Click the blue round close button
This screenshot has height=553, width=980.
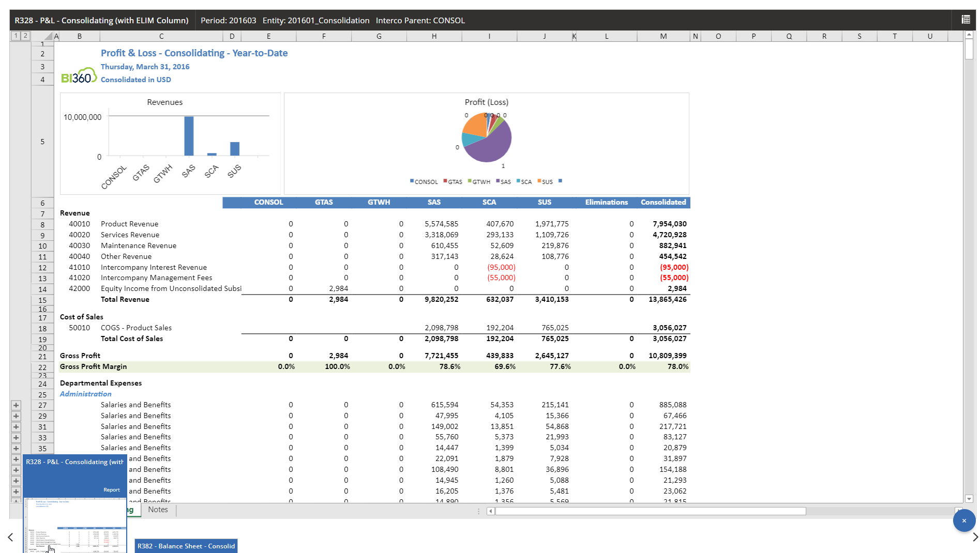(x=964, y=520)
